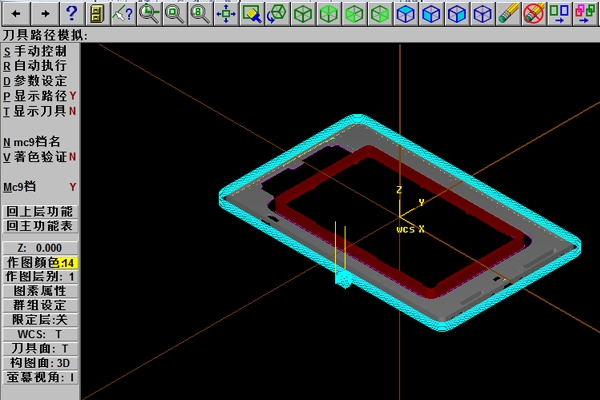Click the back arrow toolbar icon
This screenshot has height=400, width=600.
click(x=19, y=13)
